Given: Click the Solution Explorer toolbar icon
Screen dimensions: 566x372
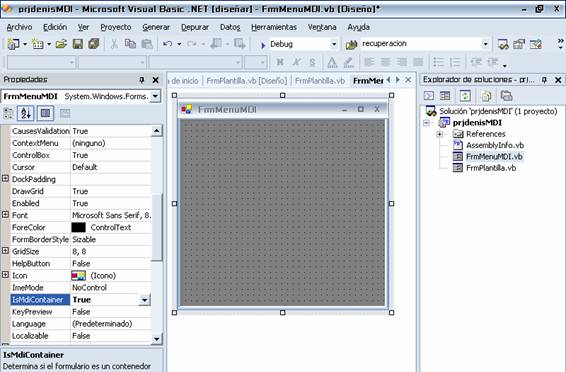Looking at the screenshot, I should coord(503,44).
